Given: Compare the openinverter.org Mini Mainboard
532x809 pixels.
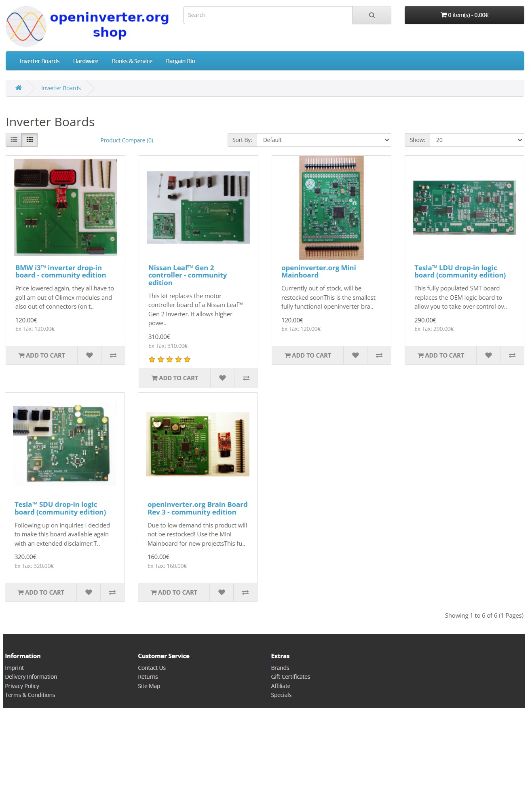Looking at the screenshot, I should [379, 356].
